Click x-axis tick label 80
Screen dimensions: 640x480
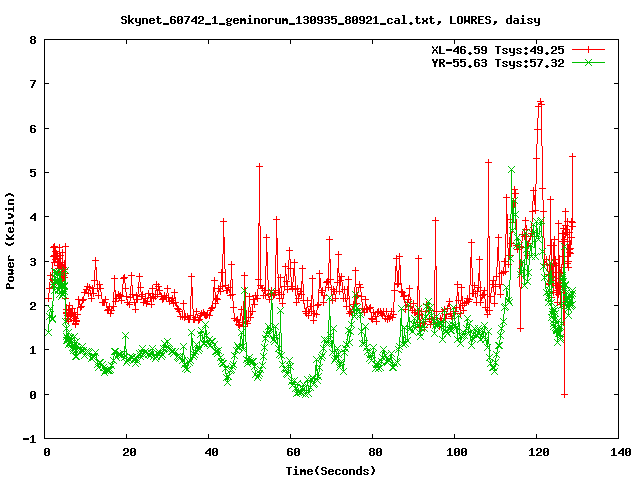(375, 452)
